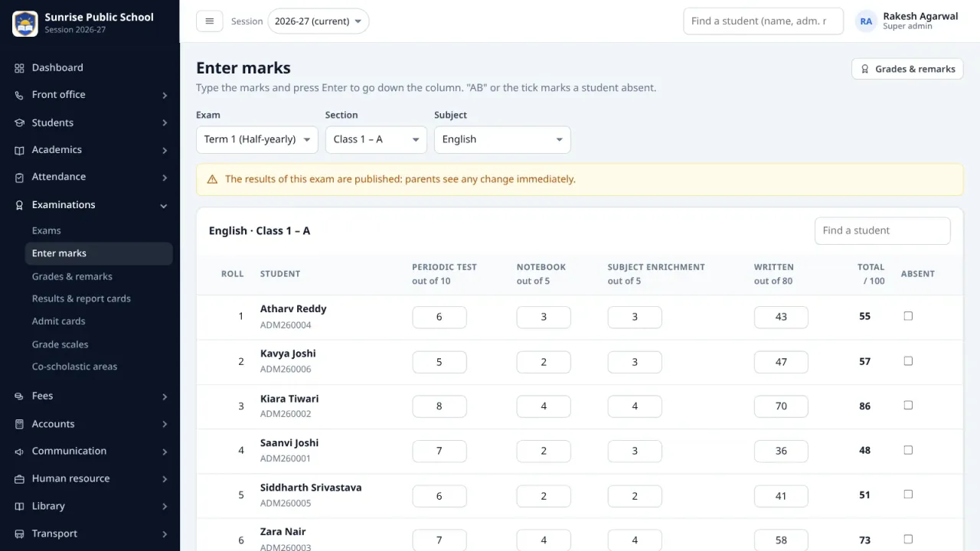Screen dimensions: 980x551
Task: Open the Session 2026-27 dropdown
Action: (x=318, y=21)
